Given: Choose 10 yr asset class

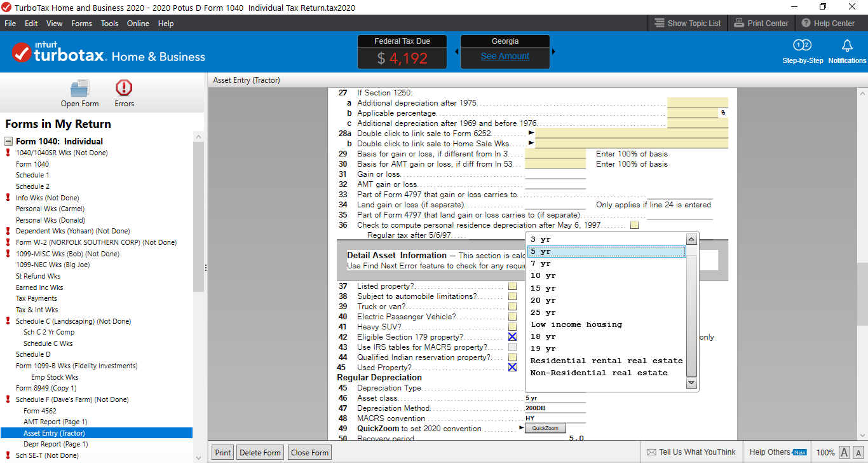Looking at the screenshot, I should (607, 276).
